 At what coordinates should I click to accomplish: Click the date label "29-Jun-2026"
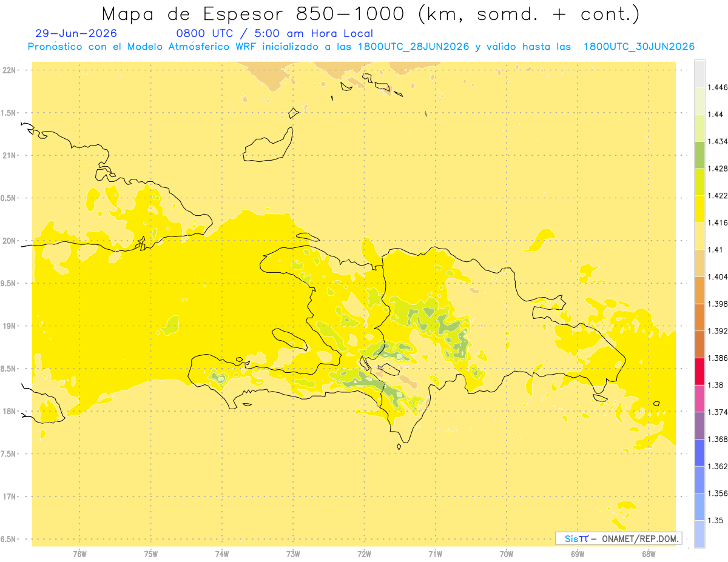point(76,33)
